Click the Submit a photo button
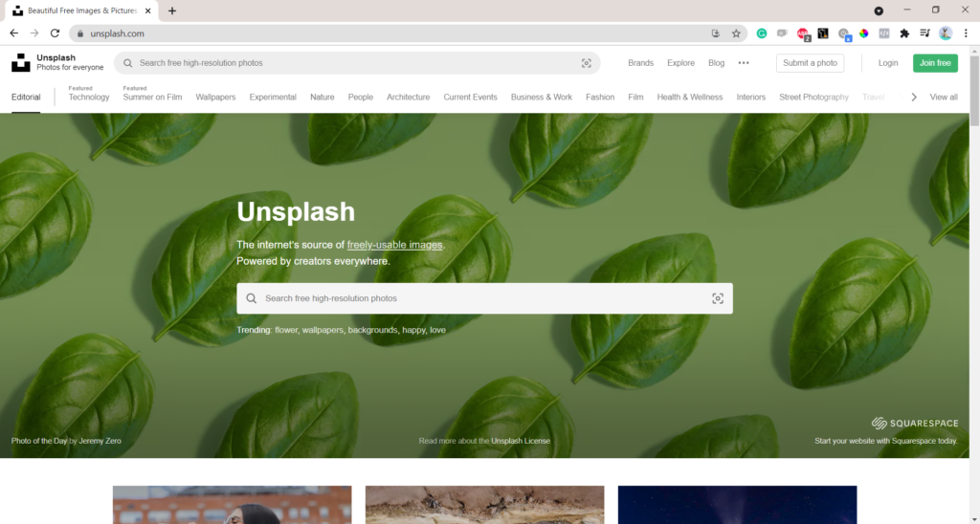980x524 pixels. (x=810, y=63)
